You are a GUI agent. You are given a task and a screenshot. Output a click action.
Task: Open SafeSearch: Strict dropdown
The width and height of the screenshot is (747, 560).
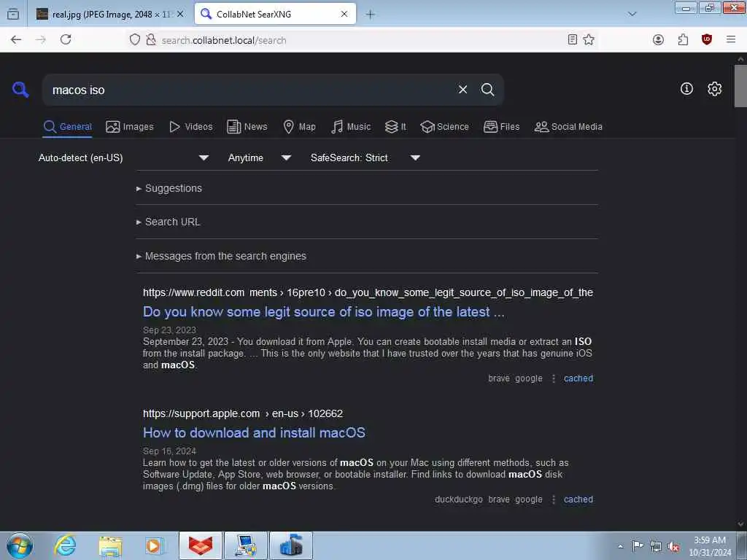click(x=365, y=157)
